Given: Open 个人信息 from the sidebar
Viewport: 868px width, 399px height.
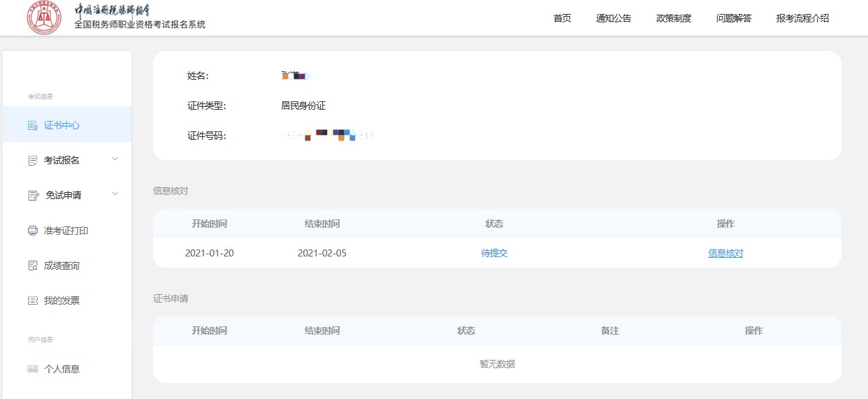Looking at the screenshot, I should coord(62,369).
